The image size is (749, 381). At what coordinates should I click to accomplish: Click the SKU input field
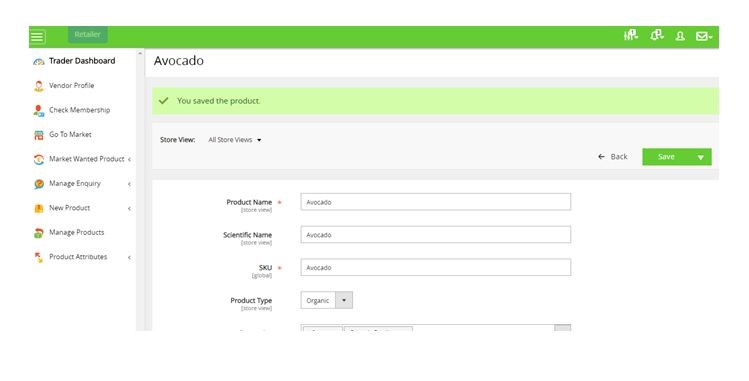click(436, 267)
